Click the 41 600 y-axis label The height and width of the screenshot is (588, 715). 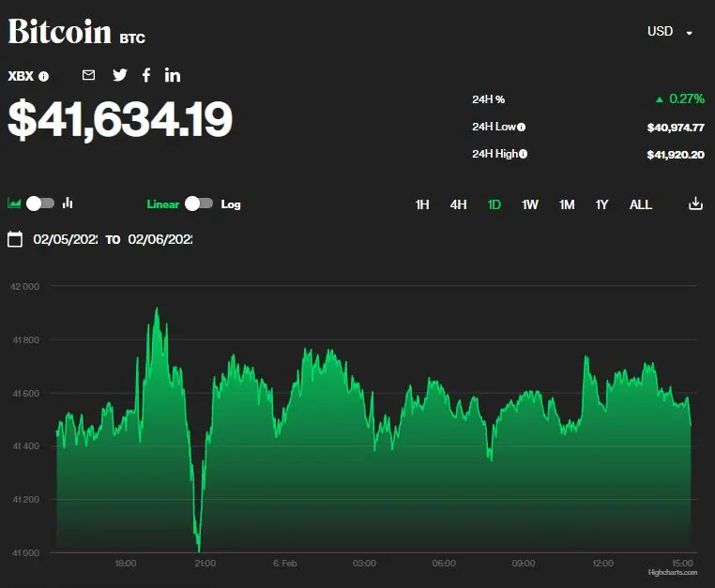pos(26,393)
